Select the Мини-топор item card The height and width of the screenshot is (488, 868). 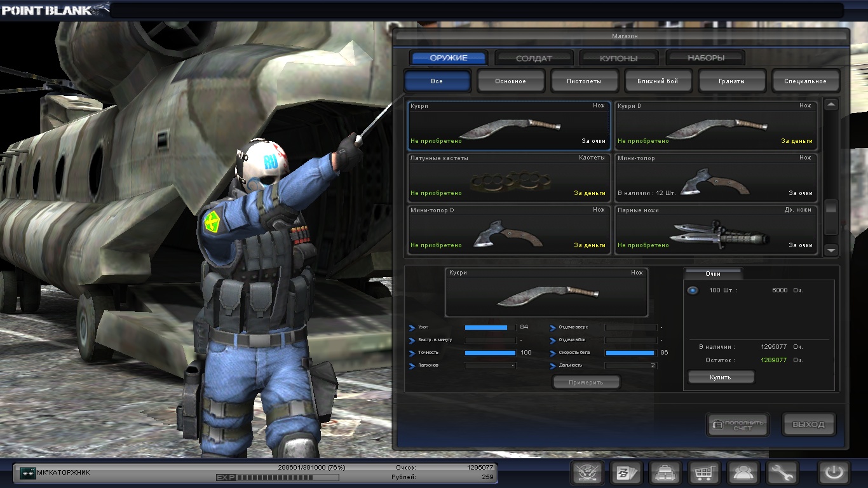(x=716, y=177)
